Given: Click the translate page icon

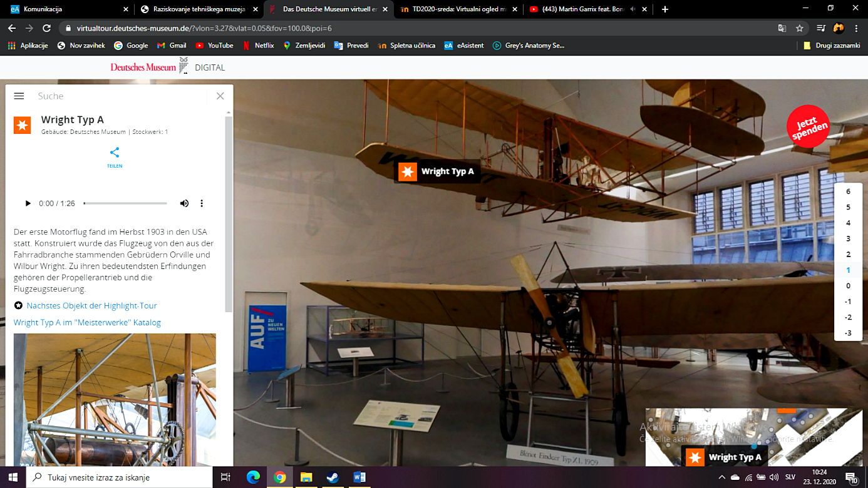Looking at the screenshot, I should [782, 28].
